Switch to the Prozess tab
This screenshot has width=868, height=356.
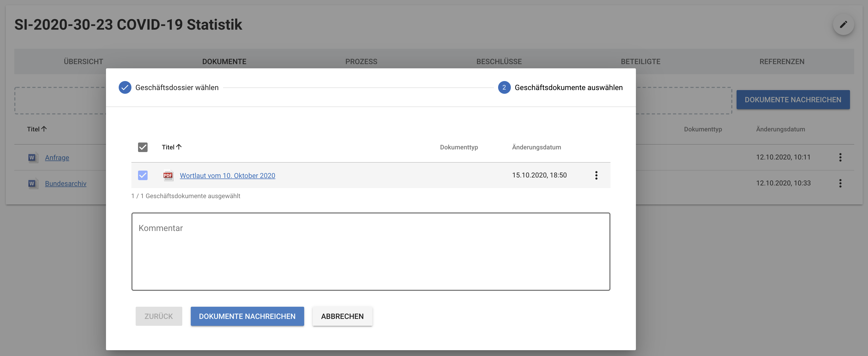(x=361, y=62)
